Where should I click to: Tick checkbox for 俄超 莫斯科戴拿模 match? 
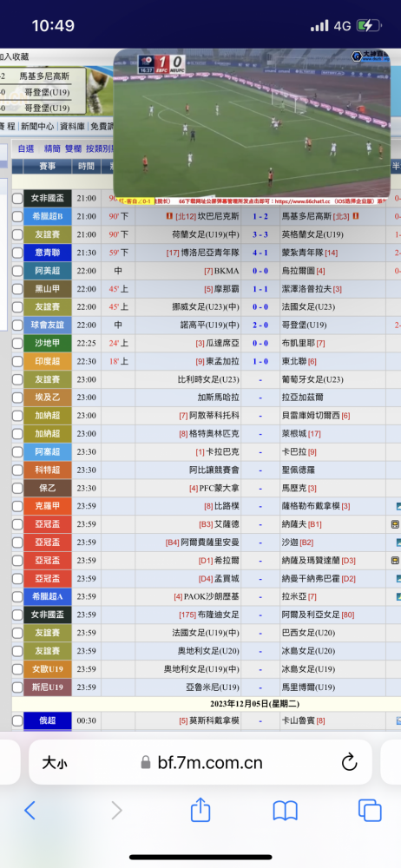pos(17,720)
